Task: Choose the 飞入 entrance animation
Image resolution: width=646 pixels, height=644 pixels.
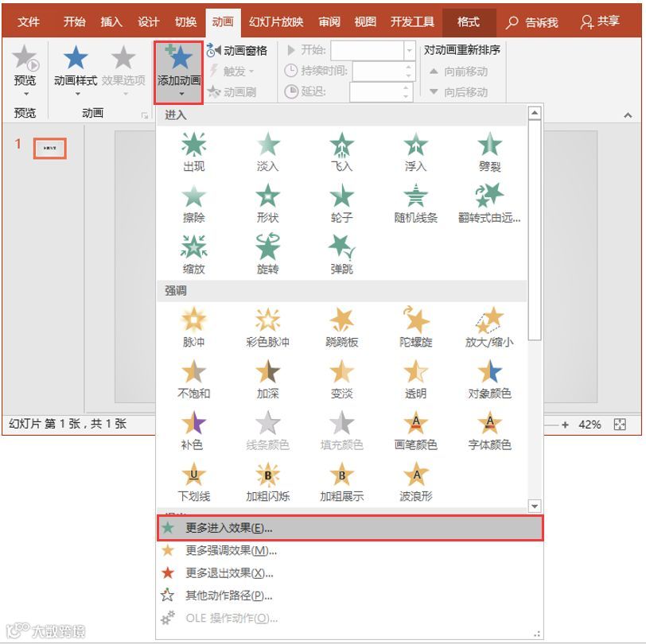Action: pos(341,152)
